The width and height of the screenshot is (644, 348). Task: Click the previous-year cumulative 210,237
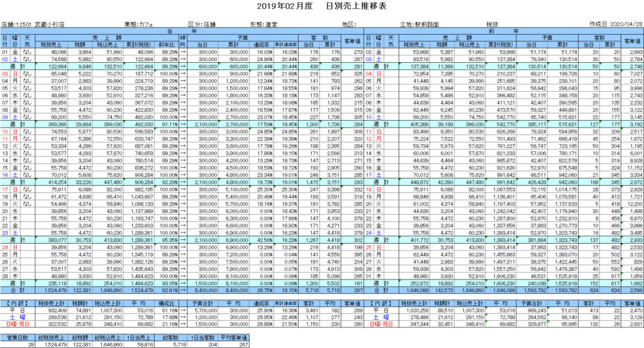click(x=506, y=74)
